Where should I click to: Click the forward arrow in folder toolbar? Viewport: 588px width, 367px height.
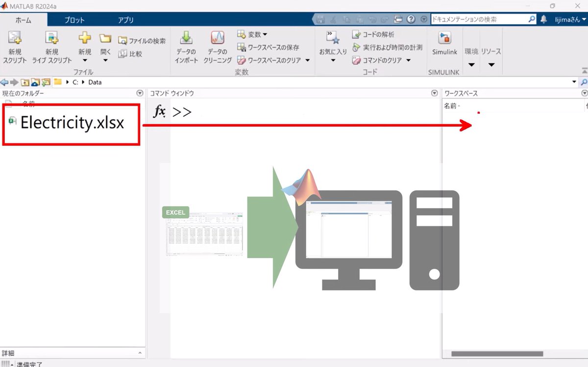pyautogui.click(x=14, y=82)
